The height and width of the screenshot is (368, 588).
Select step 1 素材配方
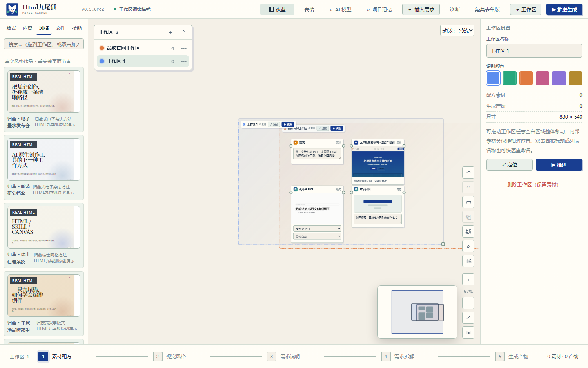pos(55,357)
